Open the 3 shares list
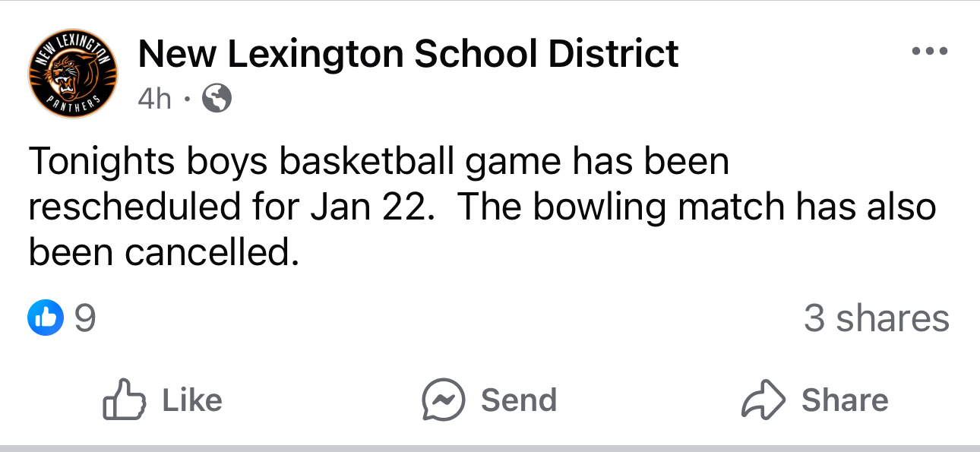The height and width of the screenshot is (452, 980). 876,318
